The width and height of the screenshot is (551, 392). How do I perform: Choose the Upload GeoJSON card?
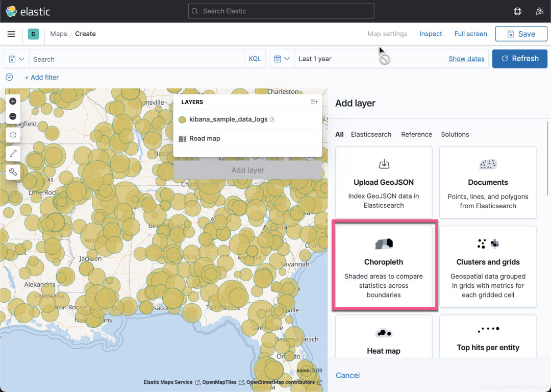[384, 182]
